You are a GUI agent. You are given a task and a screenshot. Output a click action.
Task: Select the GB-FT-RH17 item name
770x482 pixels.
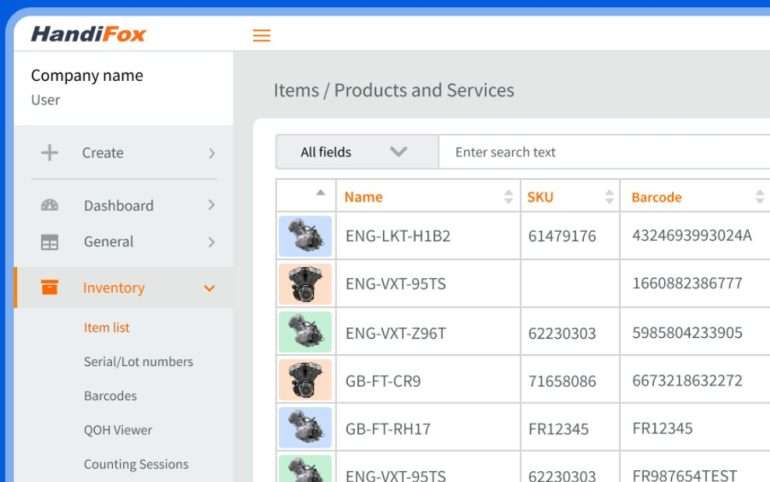(388, 429)
